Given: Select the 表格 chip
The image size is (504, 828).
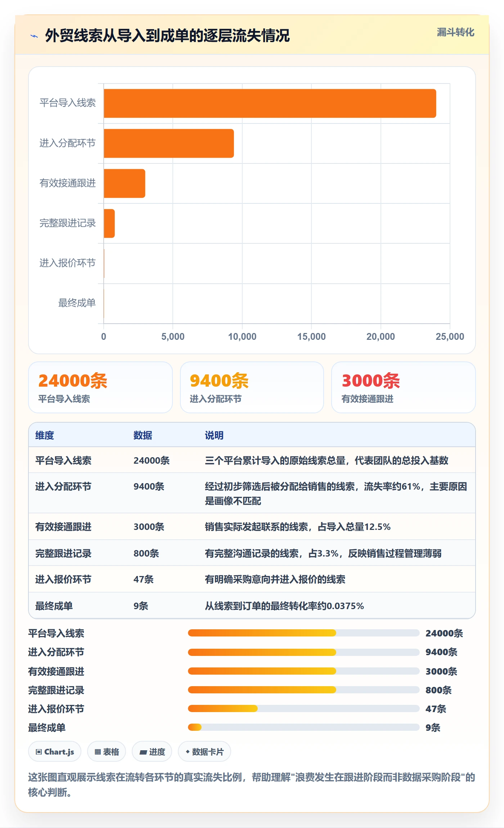Looking at the screenshot, I should click(x=107, y=752).
